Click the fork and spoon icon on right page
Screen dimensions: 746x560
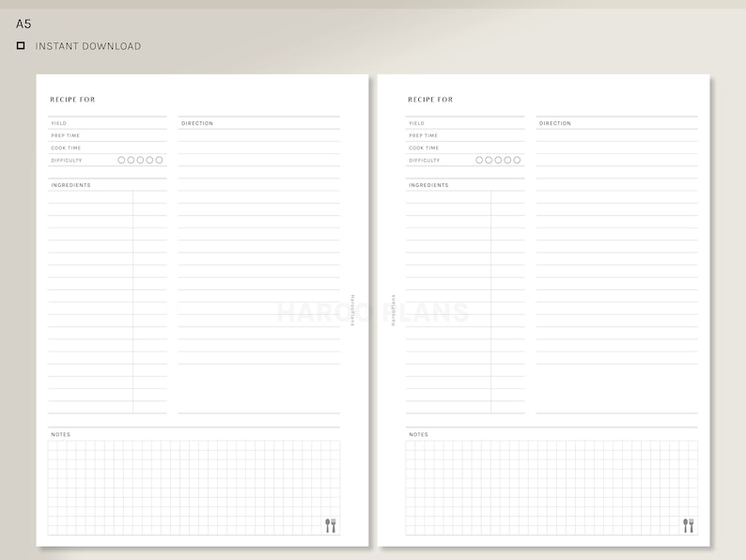point(689,525)
